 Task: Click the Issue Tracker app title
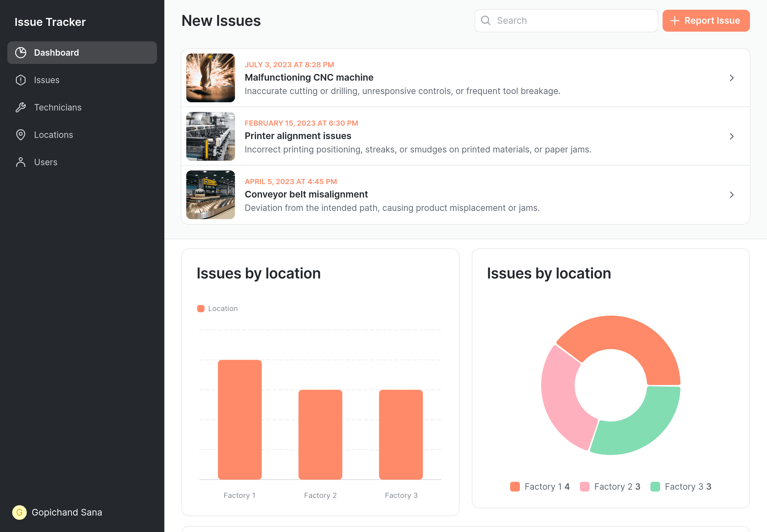(50, 22)
